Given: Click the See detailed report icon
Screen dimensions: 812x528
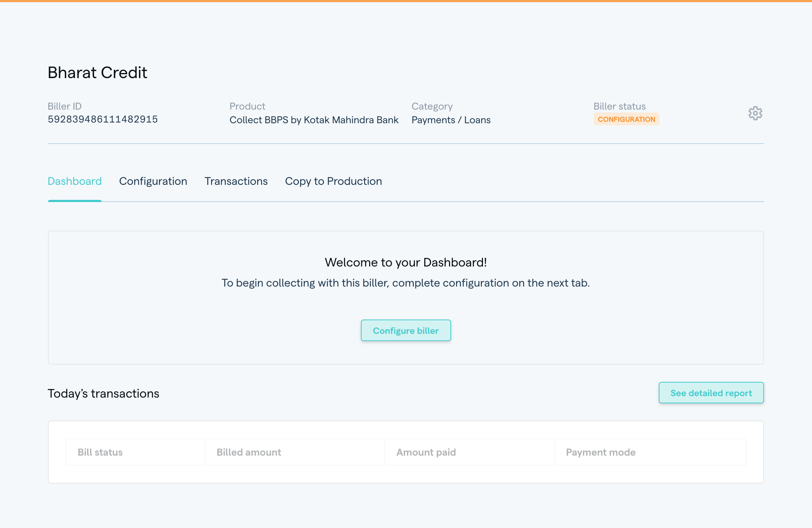Looking at the screenshot, I should coord(711,393).
